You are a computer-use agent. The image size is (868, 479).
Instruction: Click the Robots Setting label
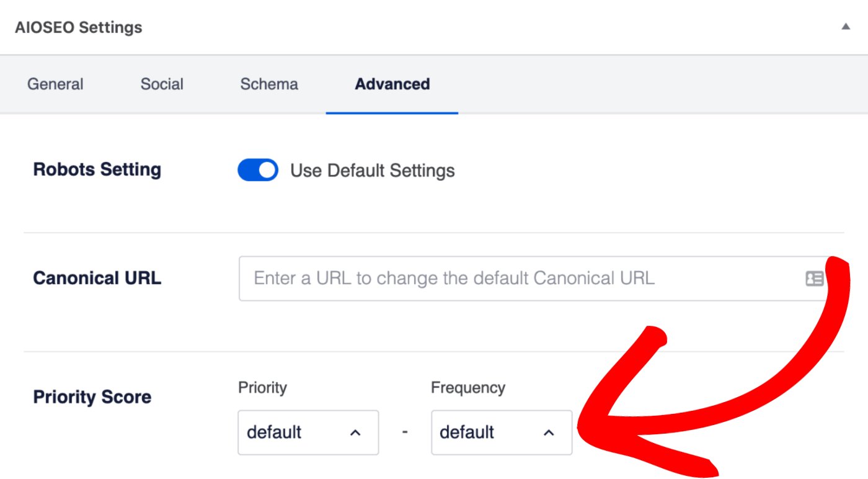coord(97,169)
